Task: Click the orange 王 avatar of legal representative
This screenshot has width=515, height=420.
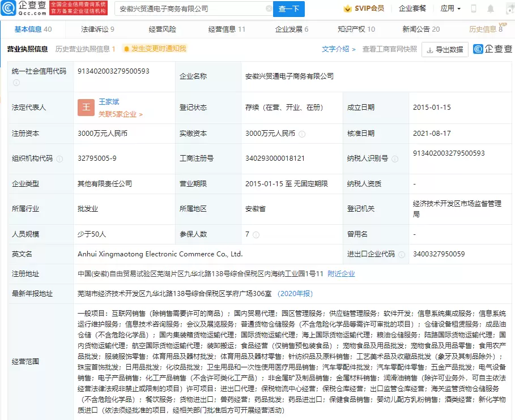Action: [x=86, y=108]
